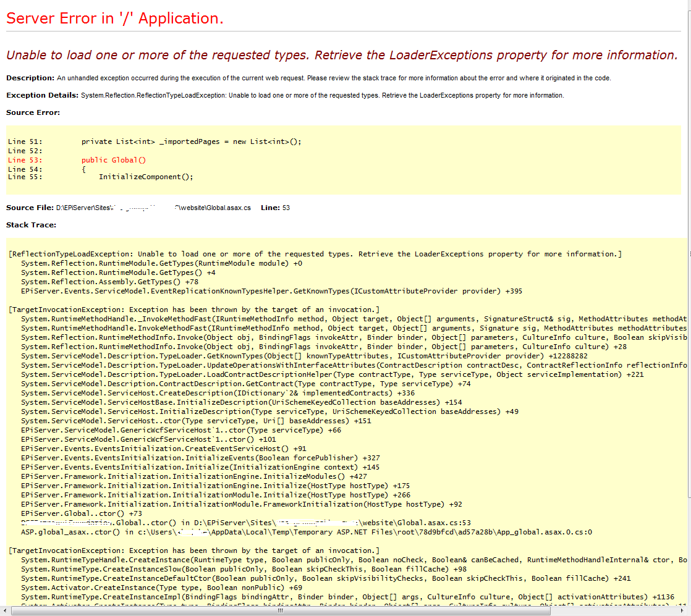Click the Global.asax.cs source file path
Screen dimensions: 691x616
click(153, 208)
